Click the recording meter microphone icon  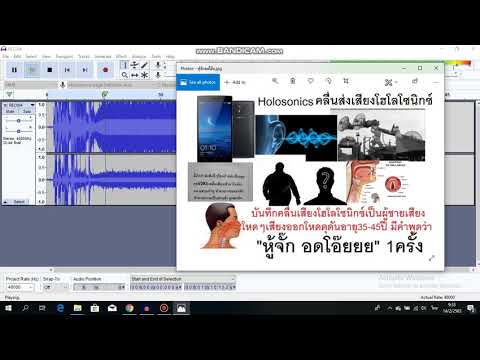pos(158,65)
